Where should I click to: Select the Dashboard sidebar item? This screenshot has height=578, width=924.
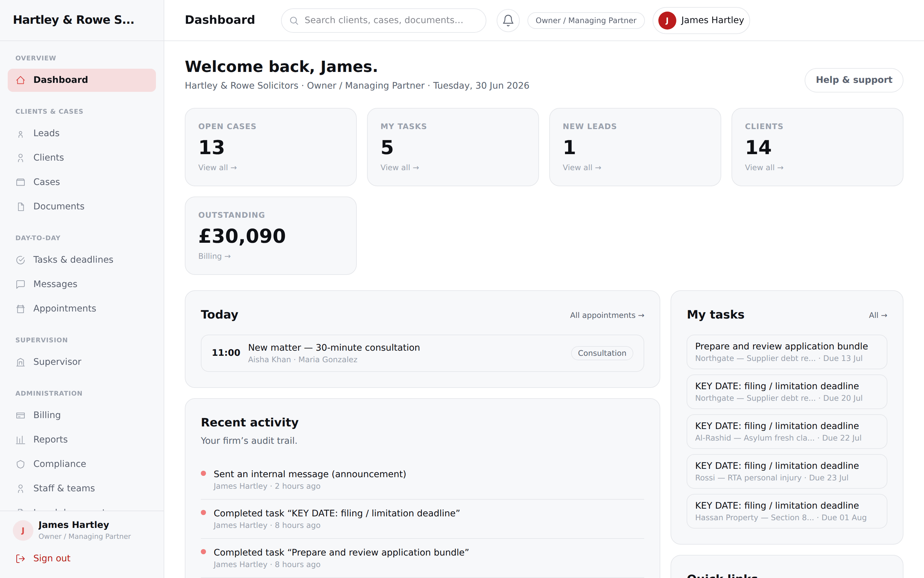[82, 80]
